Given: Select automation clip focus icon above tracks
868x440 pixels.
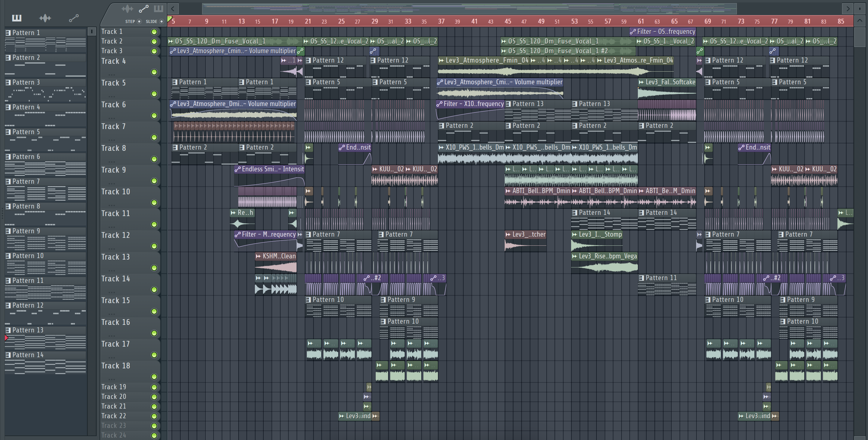Looking at the screenshot, I should pos(143,8).
